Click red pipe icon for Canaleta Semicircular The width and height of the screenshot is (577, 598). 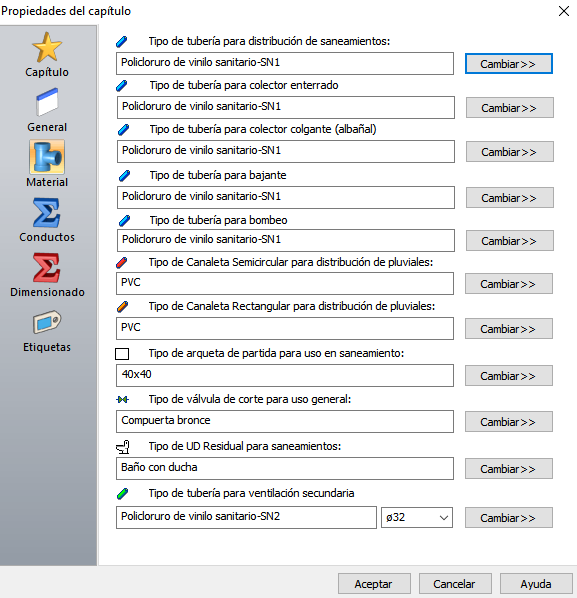pos(122,262)
